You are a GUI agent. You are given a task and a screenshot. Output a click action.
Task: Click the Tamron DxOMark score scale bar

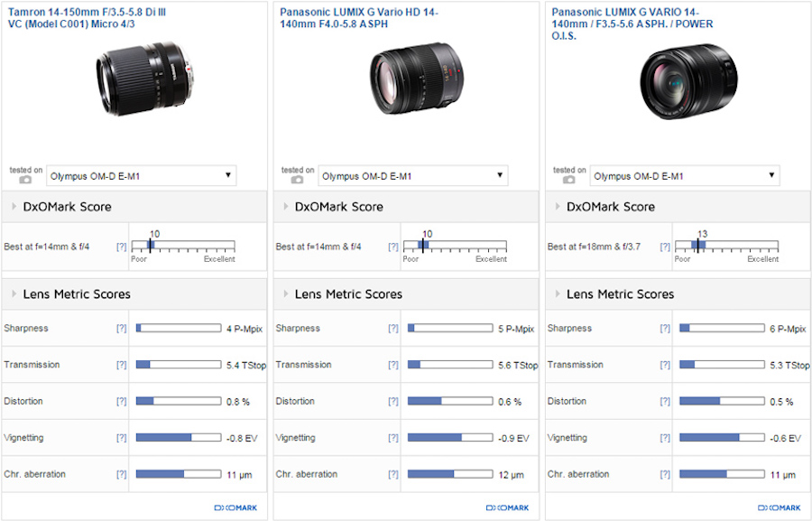(183, 246)
